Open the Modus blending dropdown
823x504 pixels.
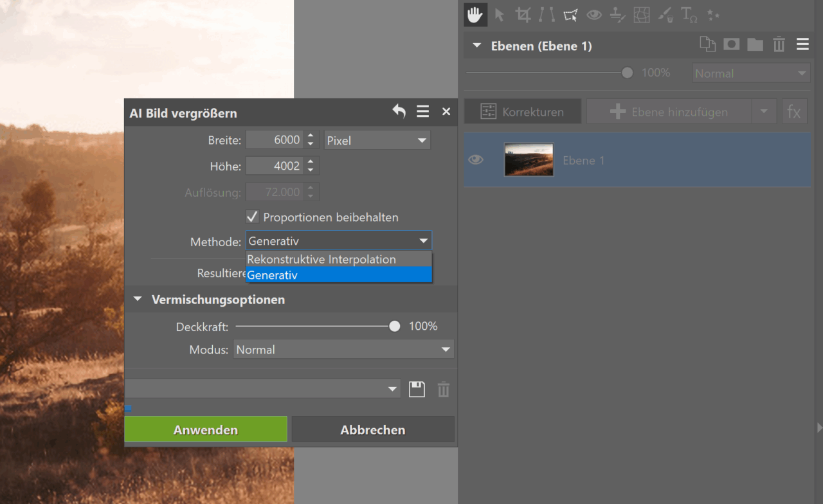[x=343, y=350]
